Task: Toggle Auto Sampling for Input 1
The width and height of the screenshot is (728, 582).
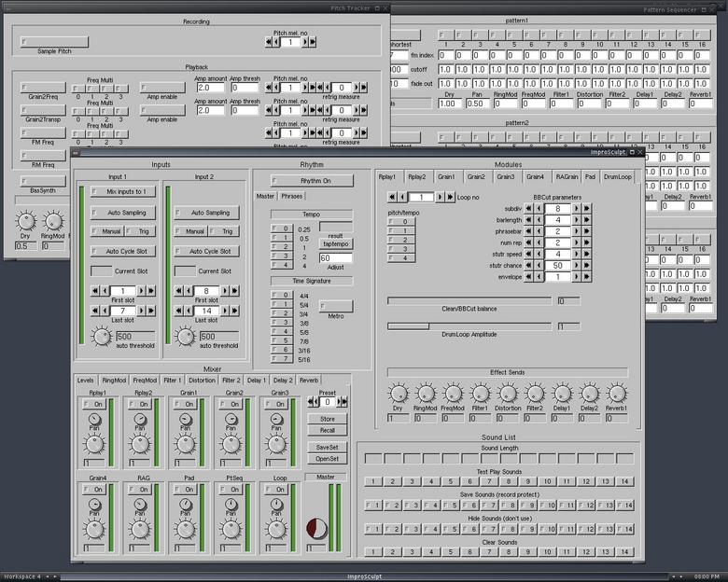Action: point(122,213)
